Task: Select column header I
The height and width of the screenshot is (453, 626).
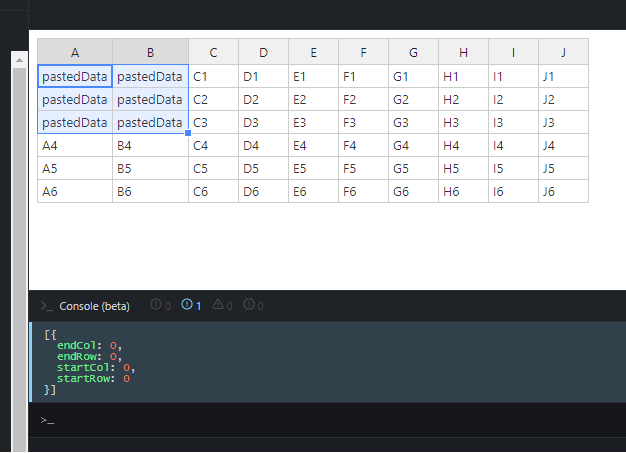Action: [513, 52]
